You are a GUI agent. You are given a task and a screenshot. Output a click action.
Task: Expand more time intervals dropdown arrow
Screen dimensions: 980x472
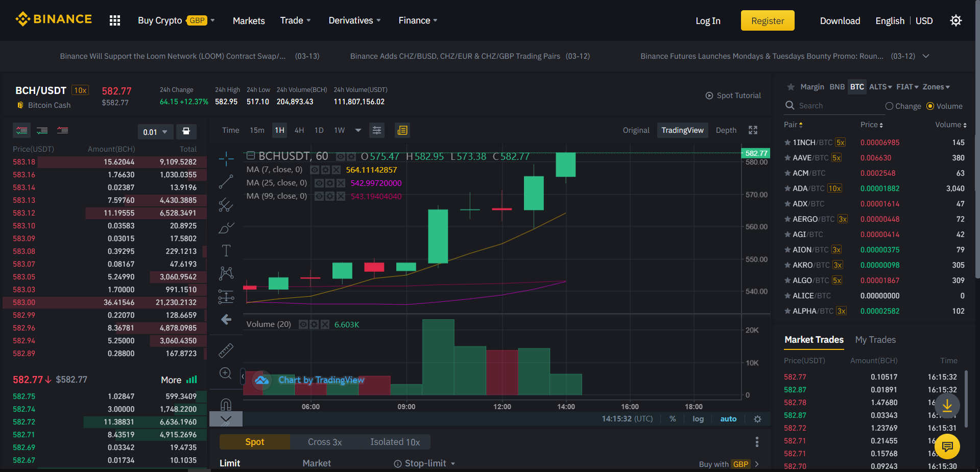358,130
